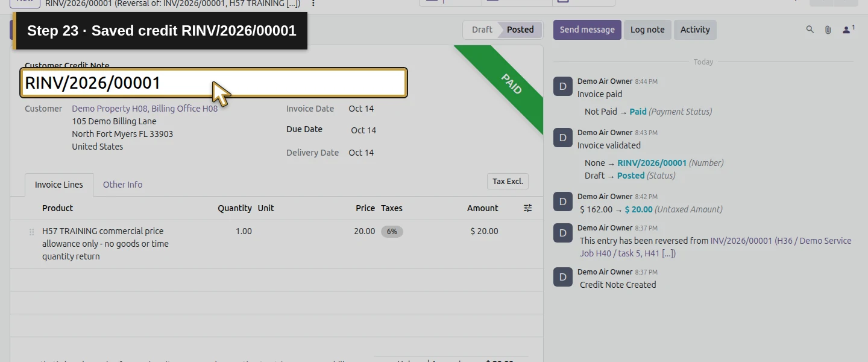Click the Log note button
The image size is (868, 362).
click(647, 30)
